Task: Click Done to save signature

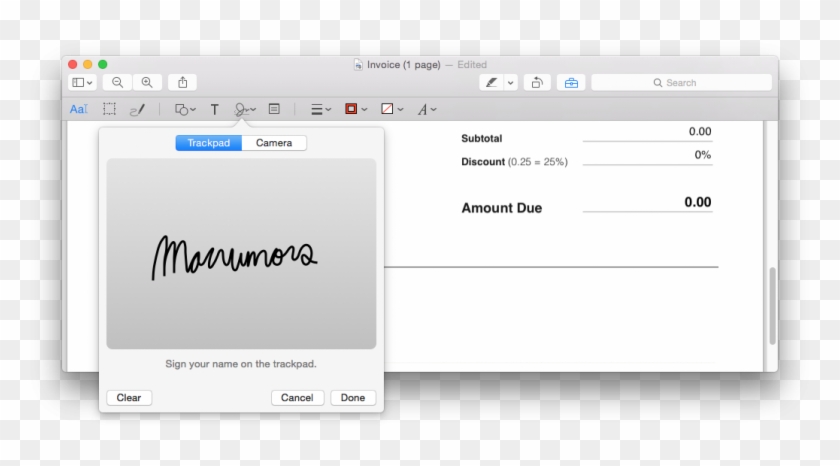Action: point(352,397)
